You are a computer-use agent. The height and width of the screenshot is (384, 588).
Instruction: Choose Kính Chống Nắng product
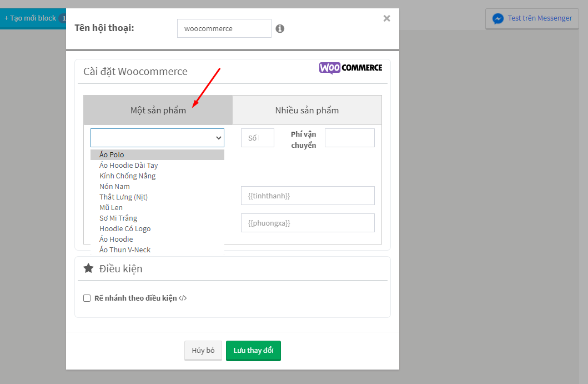158,176
